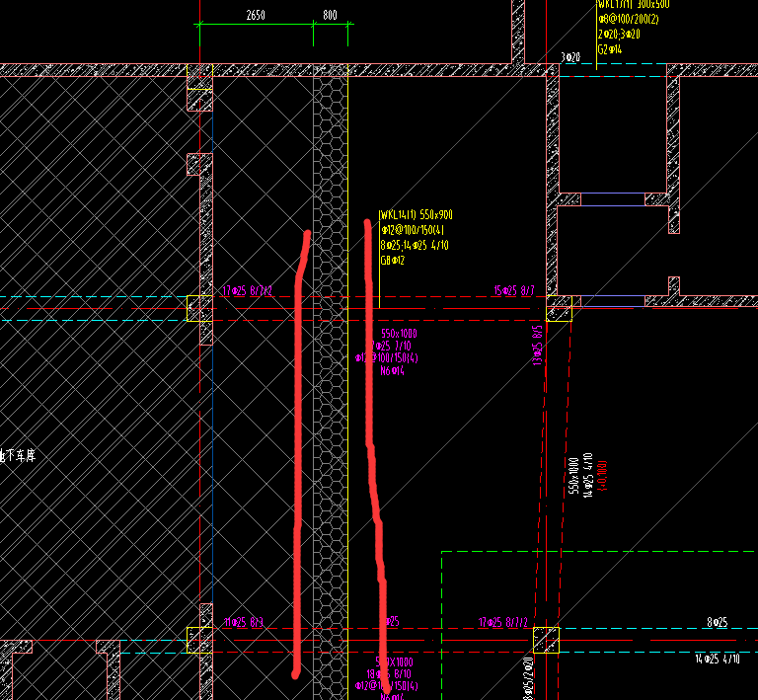Click the '2650' dimension text
Viewport: 758px width, 700px height.
[x=256, y=16]
